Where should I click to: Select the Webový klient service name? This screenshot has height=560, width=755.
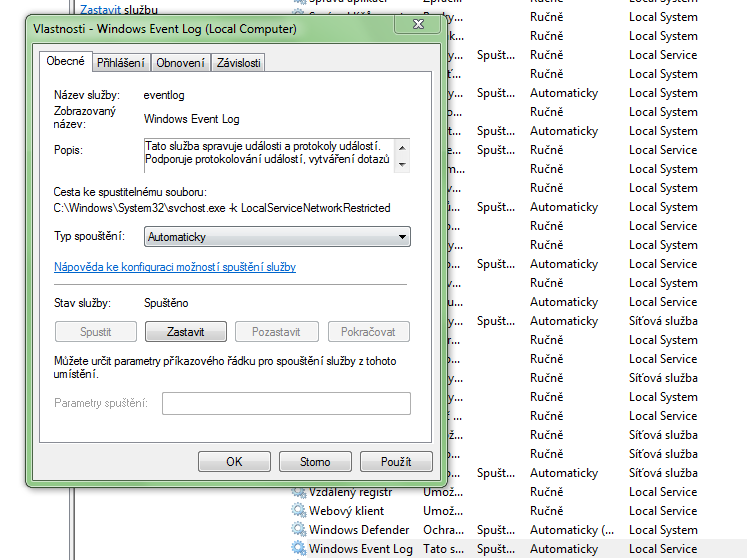(347, 510)
